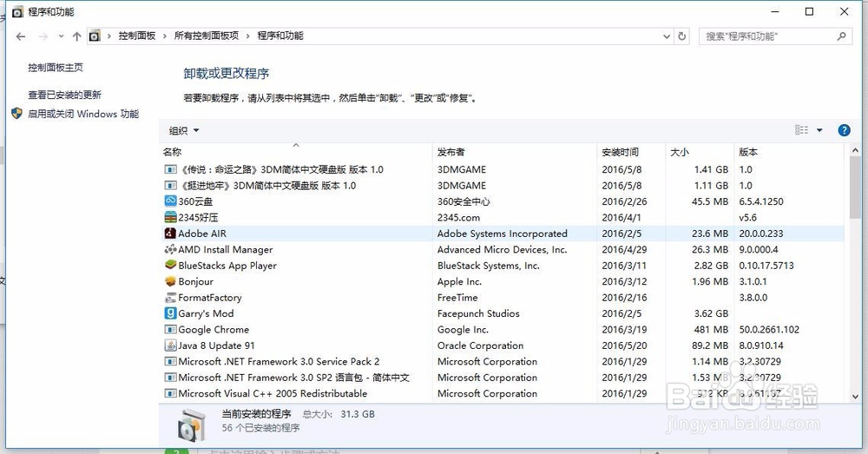The height and width of the screenshot is (454, 868).
Task: Click the 360云盘 cloud icon
Action: tap(170, 201)
